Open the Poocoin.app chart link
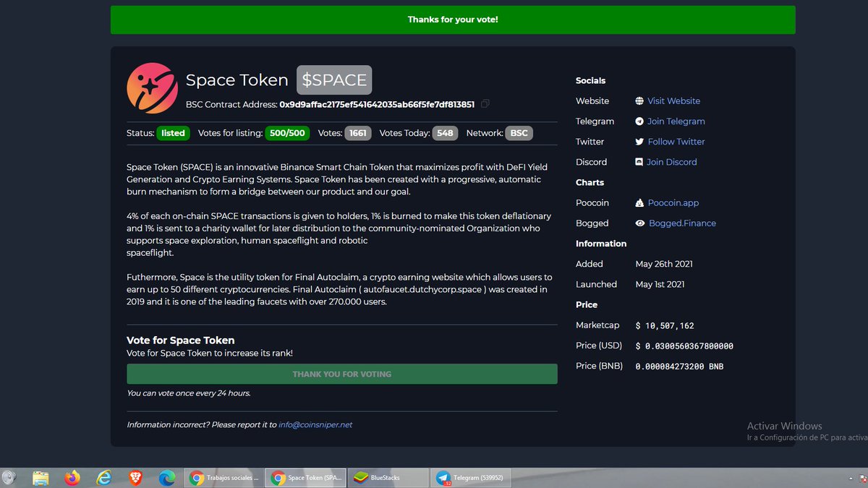 point(673,203)
